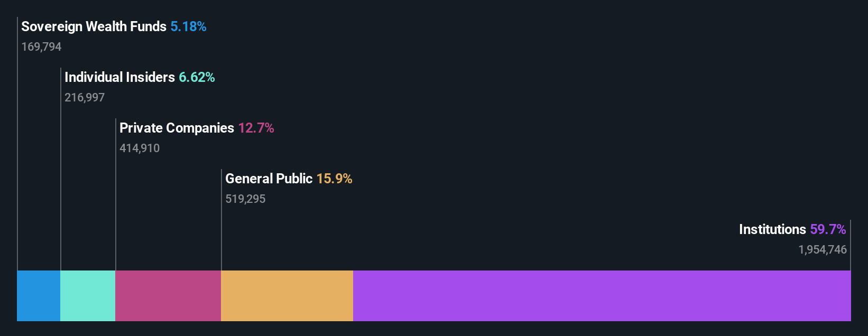Click the Individual Insiders label
The height and width of the screenshot is (336, 868).
(119, 77)
